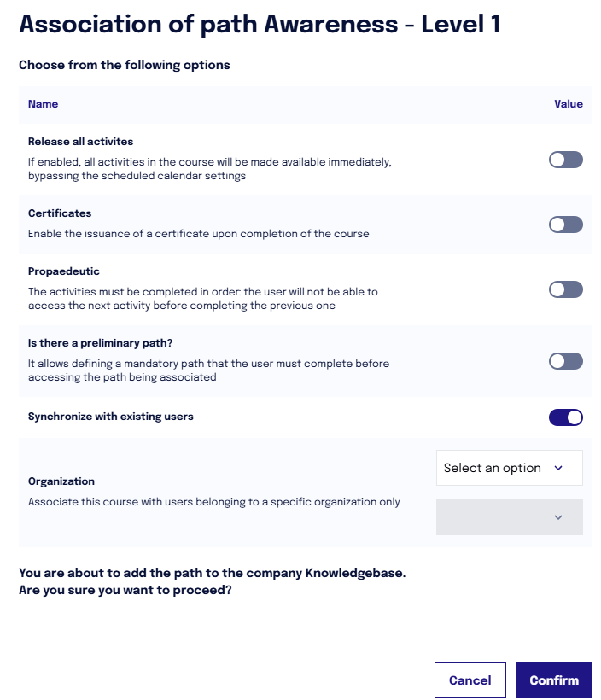This screenshot has width=601, height=700.
Task: Click the Certificates option label
Action: pos(60,213)
